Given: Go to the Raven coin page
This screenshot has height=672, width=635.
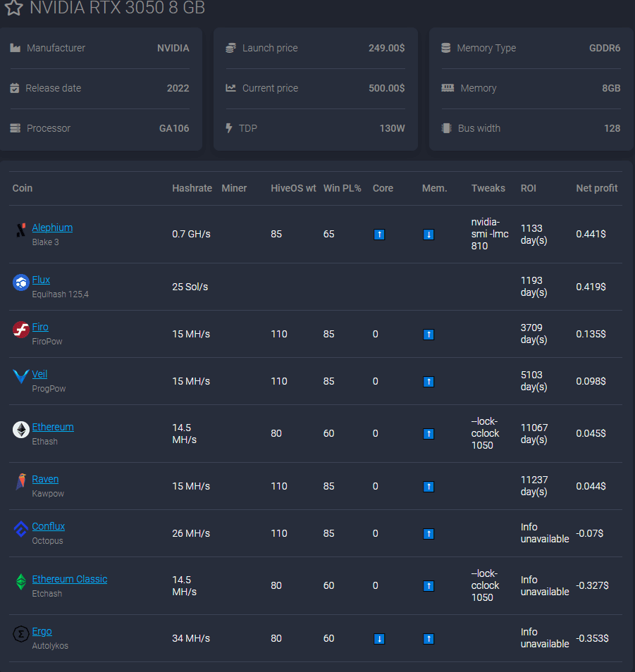Looking at the screenshot, I should [x=45, y=479].
